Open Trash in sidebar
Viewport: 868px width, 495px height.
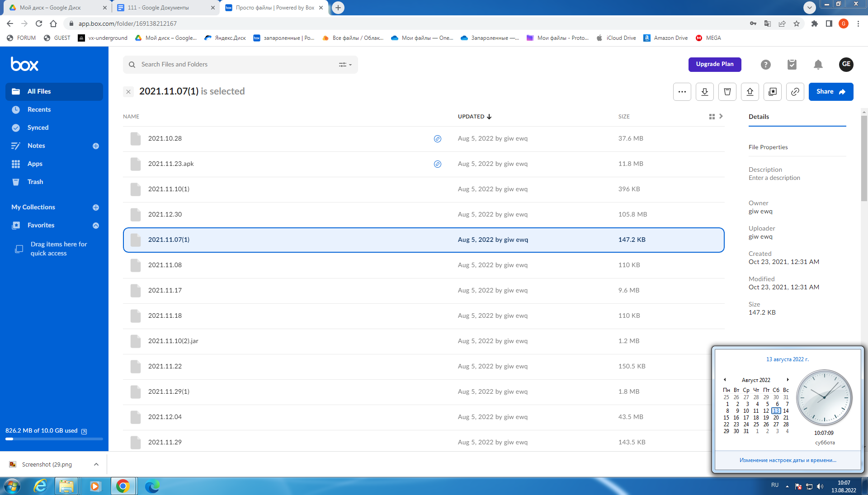[54, 182]
